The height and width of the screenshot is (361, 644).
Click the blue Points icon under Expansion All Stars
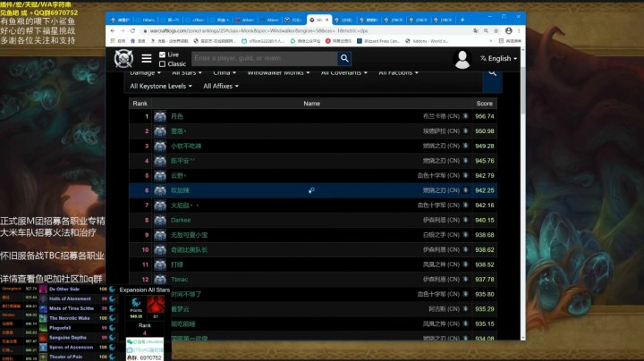point(136,303)
